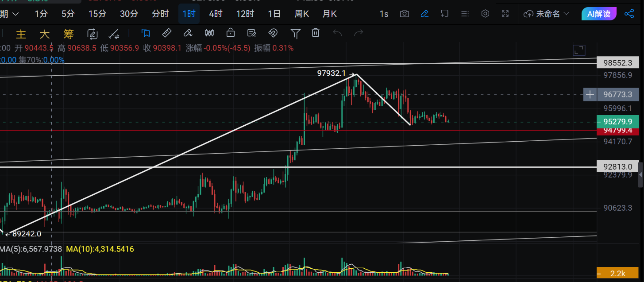Viewport: 644px width, 282px height.
Task: Click the trash icon to remove drawings
Action: tap(315, 33)
